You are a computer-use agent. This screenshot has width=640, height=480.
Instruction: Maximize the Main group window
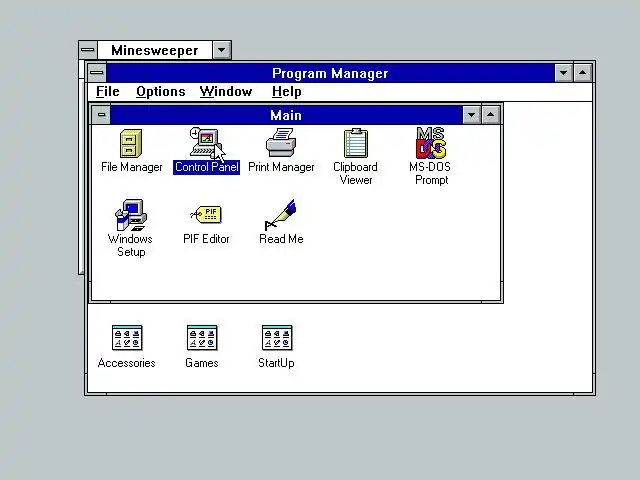(490, 115)
